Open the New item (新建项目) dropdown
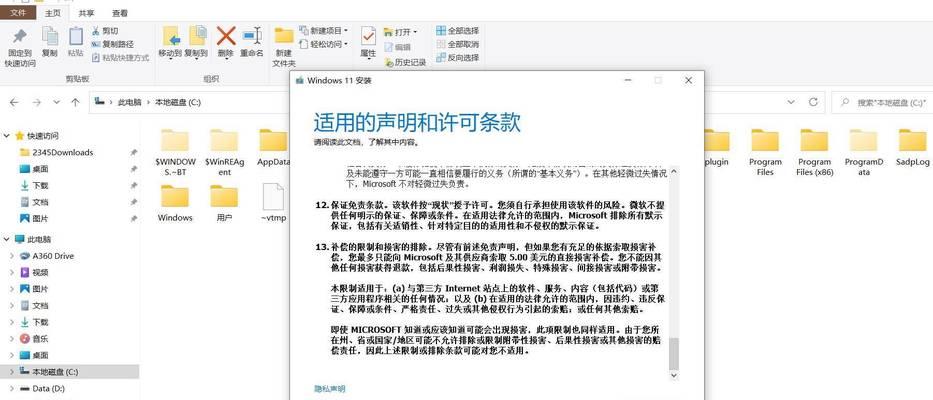 (323, 31)
